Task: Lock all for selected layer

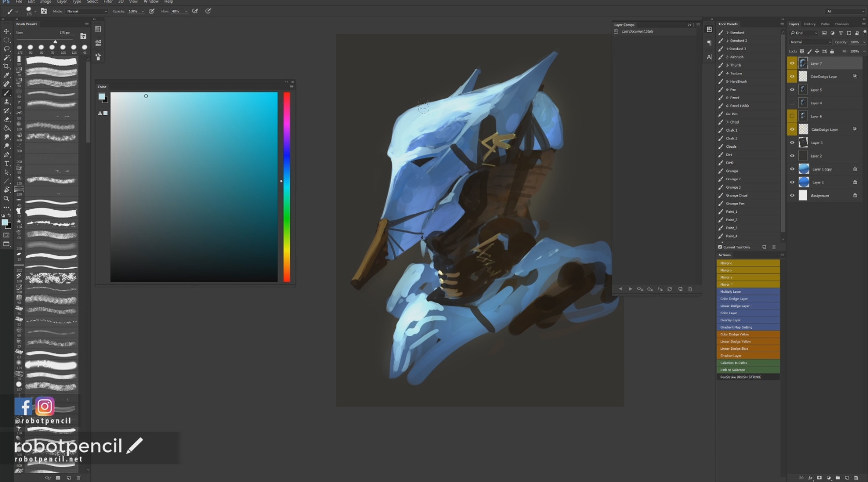Action: pos(832,51)
